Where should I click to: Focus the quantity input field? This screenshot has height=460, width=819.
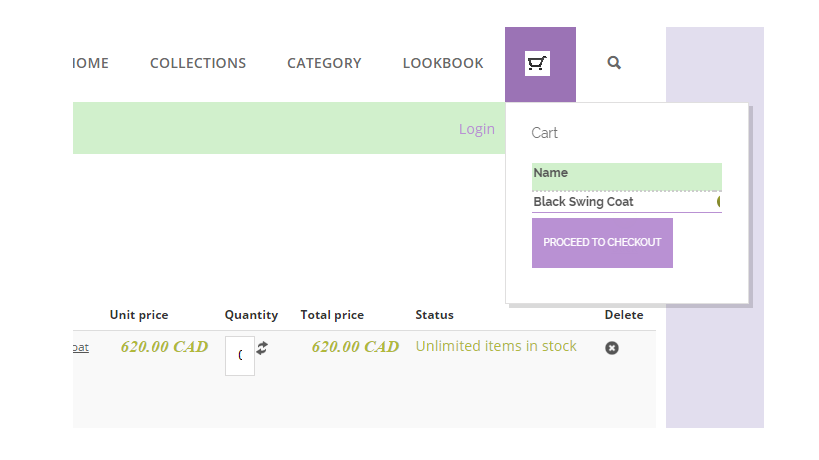pyautogui.click(x=240, y=355)
